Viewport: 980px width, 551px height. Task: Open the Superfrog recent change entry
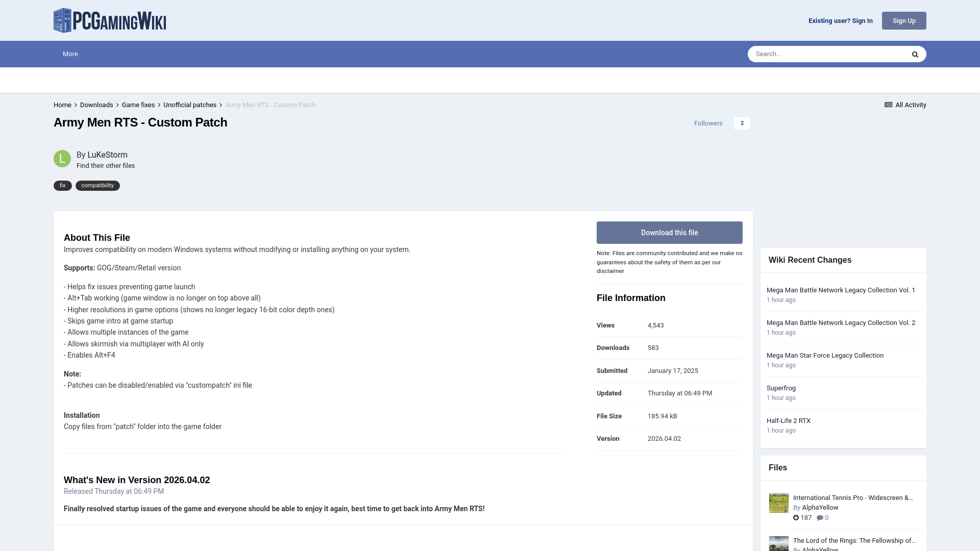(x=781, y=388)
